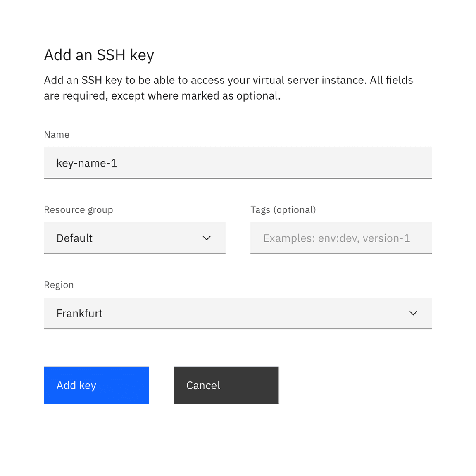The width and height of the screenshot is (476, 476).
Task: Click the key-name-1 text in Name field
Action: point(87,163)
